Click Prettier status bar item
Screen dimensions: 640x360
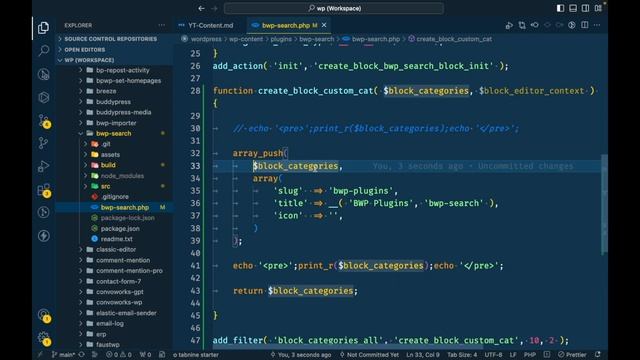pos(572,355)
